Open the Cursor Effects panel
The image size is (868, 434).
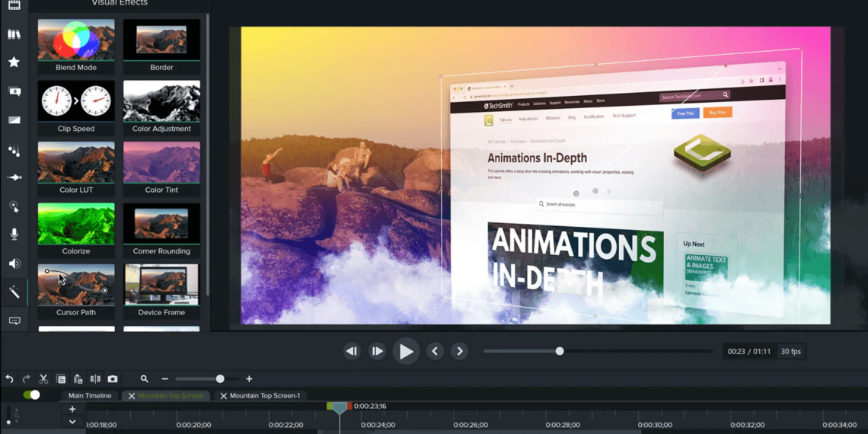14,206
